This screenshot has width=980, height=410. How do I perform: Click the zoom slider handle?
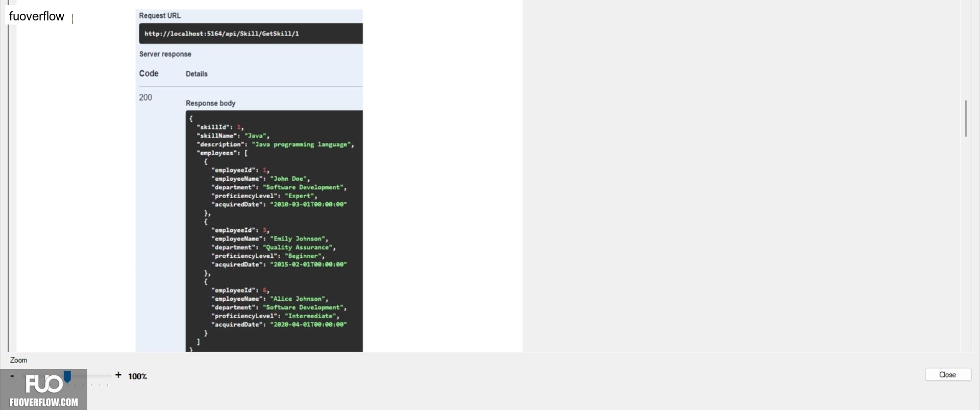pyautogui.click(x=67, y=377)
